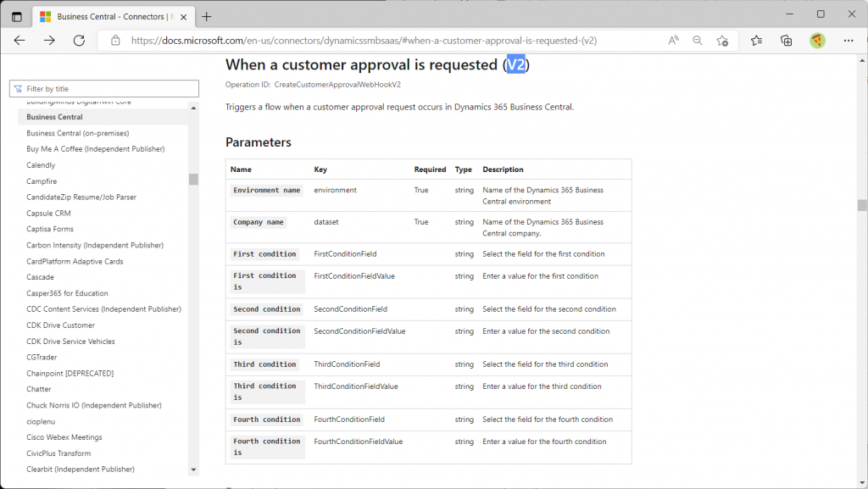Image resolution: width=868 pixels, height=489 pixels.
Task: Open Business Central (on-premises) entry
Action: [77, 133]
